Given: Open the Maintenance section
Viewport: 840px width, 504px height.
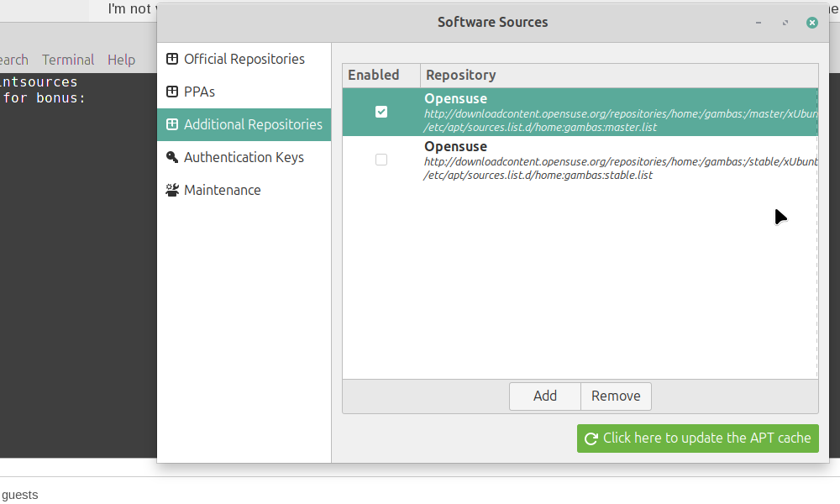Looking at the screenshot, I should (x=222, y=190).
